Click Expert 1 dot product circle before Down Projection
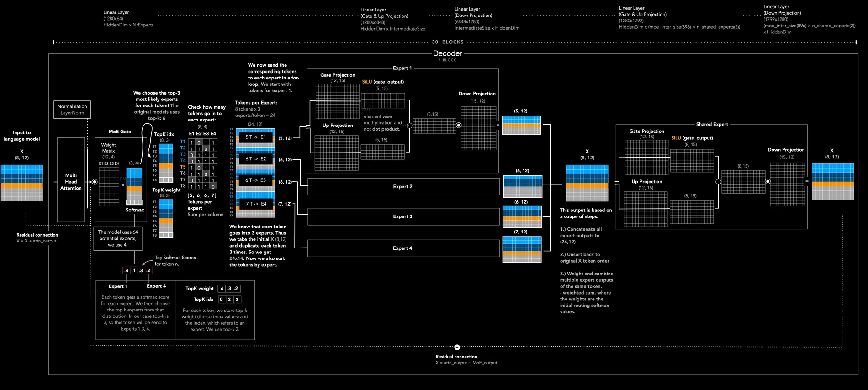The image size is (868, 390). click(459, 125)
